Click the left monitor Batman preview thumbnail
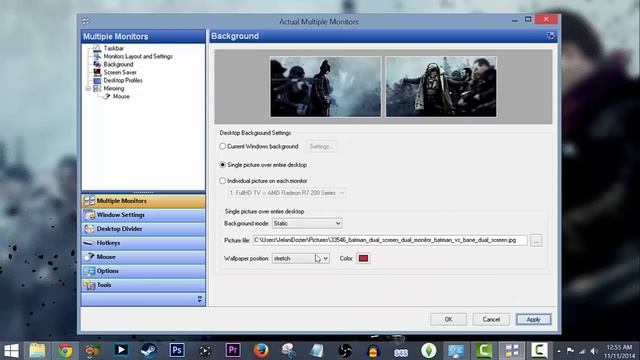Viewport: 640px width, 360px height. 325,87
